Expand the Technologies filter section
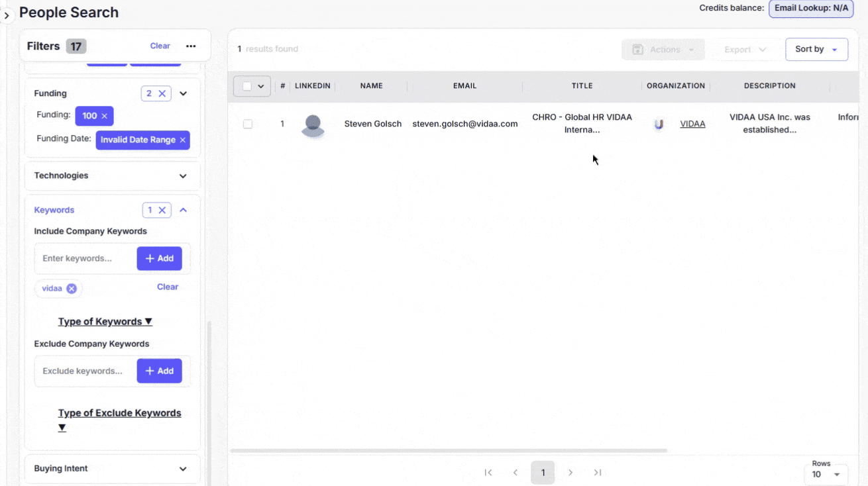The image size is (868, 486). point(183,176)
